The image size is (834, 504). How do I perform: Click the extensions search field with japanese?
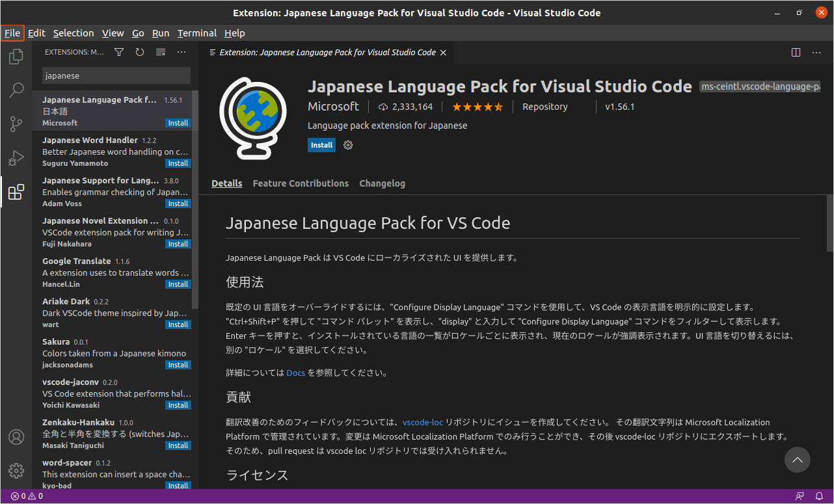pyautogui.click(x=116, y=75)
